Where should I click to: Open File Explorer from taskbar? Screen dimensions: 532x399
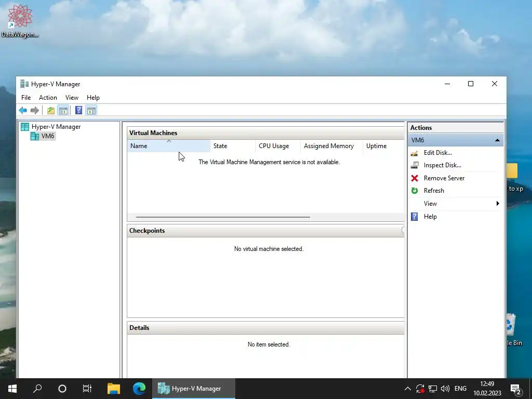pos(114,389)
